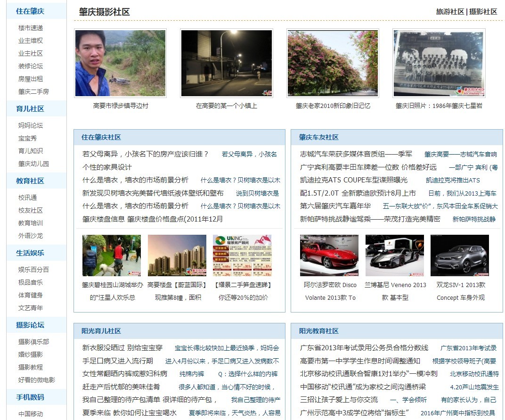Open article 手足口病又进入流行期

click(118, 361)
